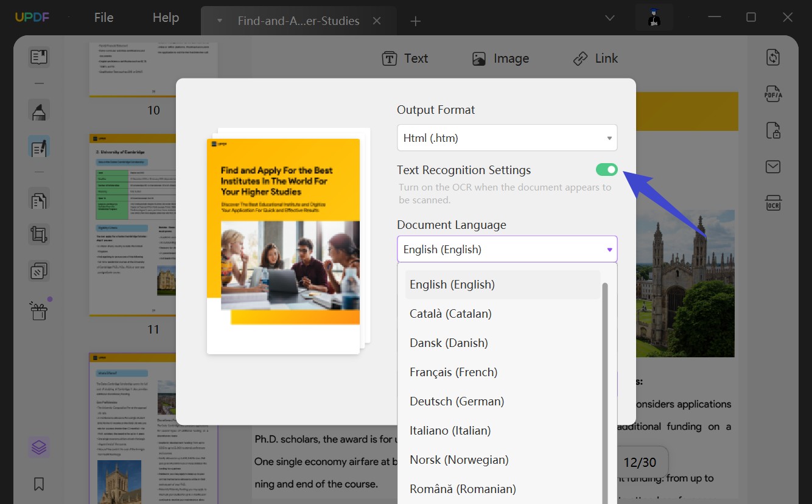Expand the tab list chevron in title bar
This screenshot has height=504, width=812.
click(610, 19)
